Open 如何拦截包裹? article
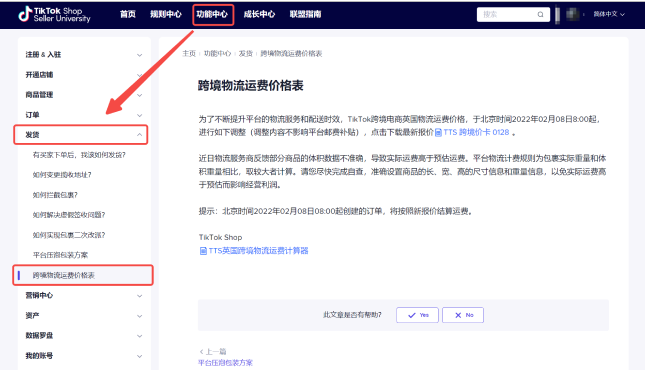Image resolution: width=645 pixels, height=370 pixels. (55, 195)
